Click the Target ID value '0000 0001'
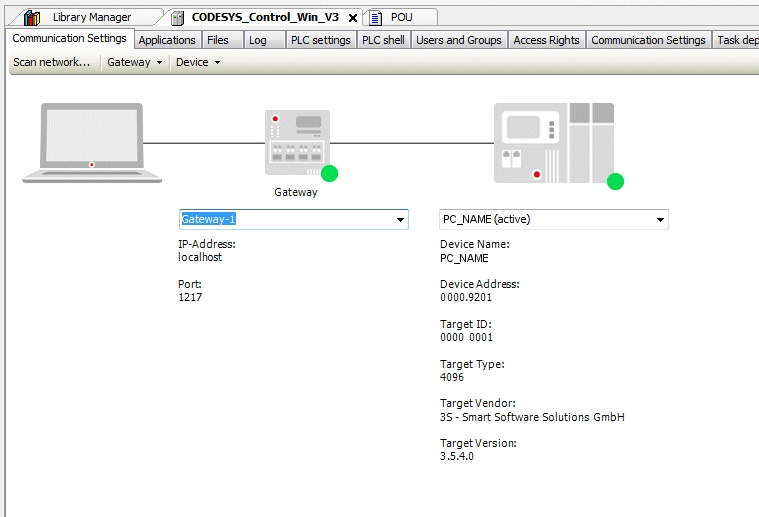The height and width of the screenshot is (517, 759). point(466,337)
